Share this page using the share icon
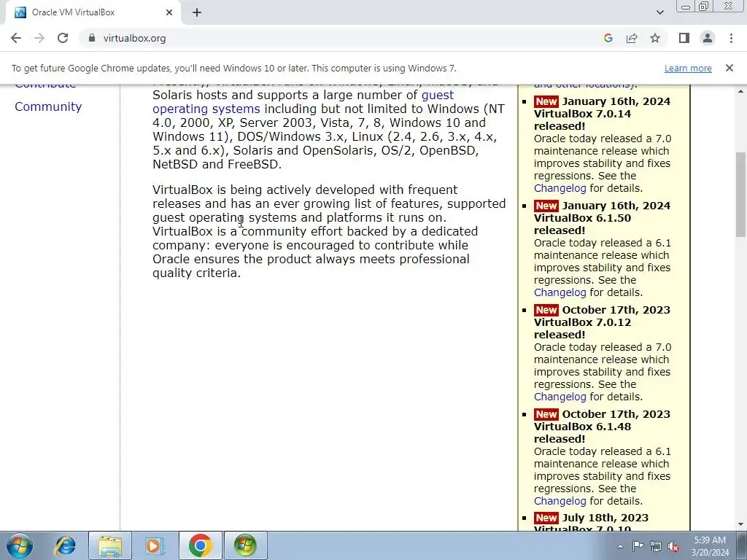 632,38
